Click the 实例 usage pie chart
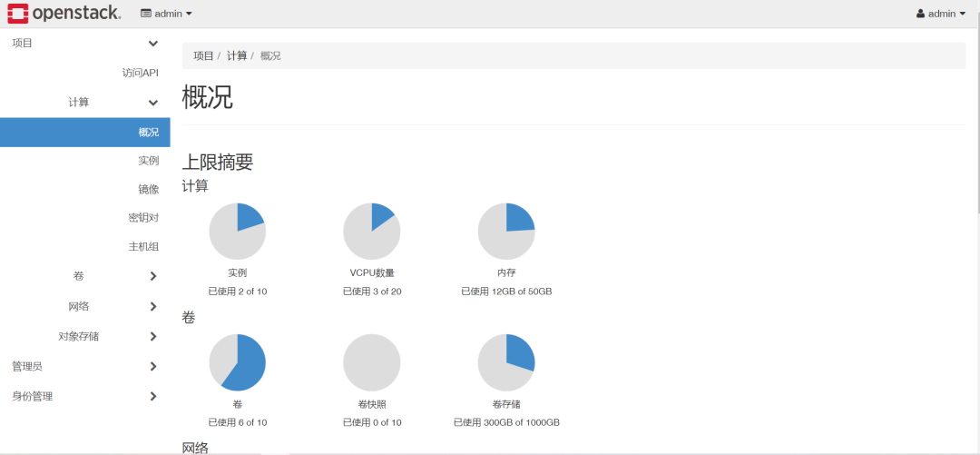Image resolution: width=980 pixels, height=455 pixels. click(x=237, y=231)
